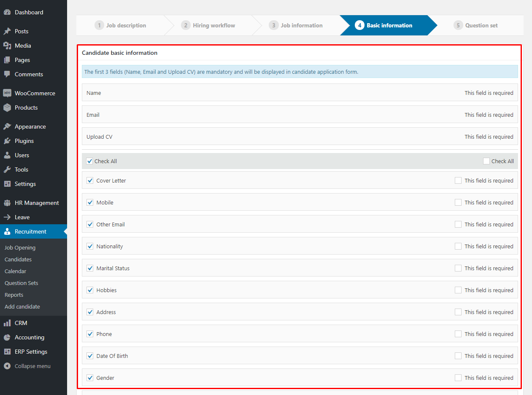Click the Comments speech bubble icon
This screenshot has height=395, width=532.
coord(7,74)
